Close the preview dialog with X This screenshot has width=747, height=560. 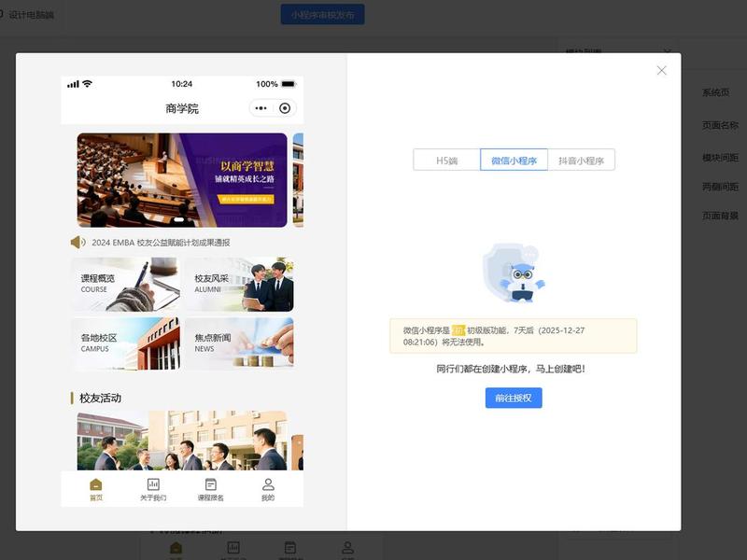[x=661, y=71]
